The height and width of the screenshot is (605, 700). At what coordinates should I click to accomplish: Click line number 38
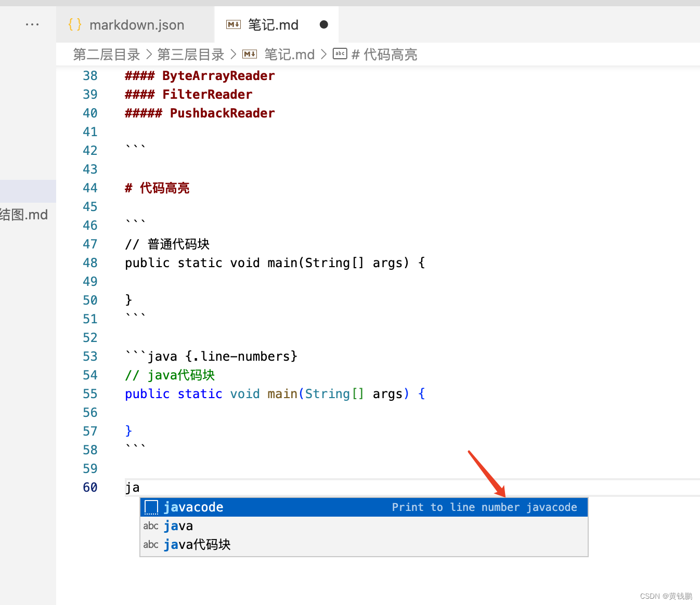pos(90,76)
